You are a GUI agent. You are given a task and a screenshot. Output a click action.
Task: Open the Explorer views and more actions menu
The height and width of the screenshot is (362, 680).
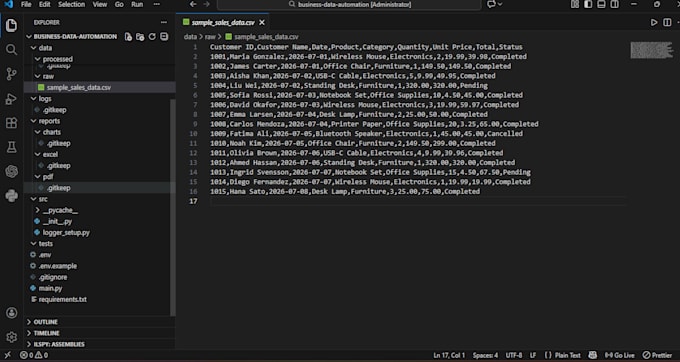pyautogui.click(x=163, y=22)
